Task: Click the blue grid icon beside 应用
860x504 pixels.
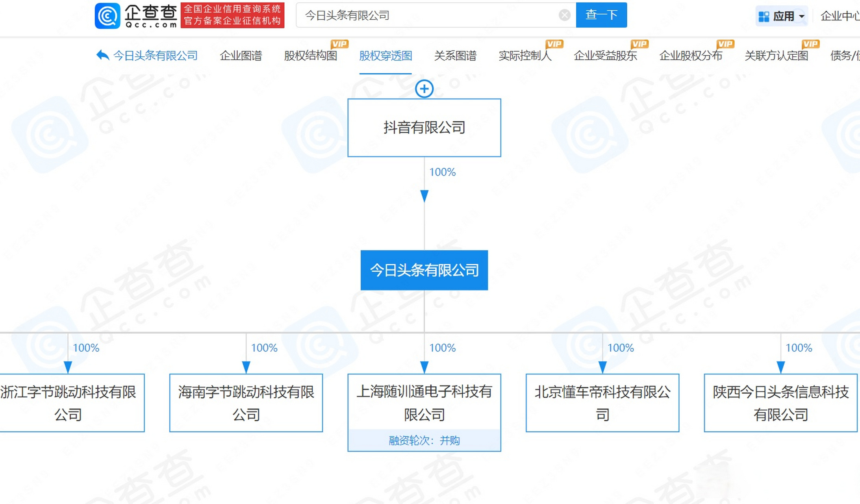Action: pyautogui.click(x=764, y=15)
